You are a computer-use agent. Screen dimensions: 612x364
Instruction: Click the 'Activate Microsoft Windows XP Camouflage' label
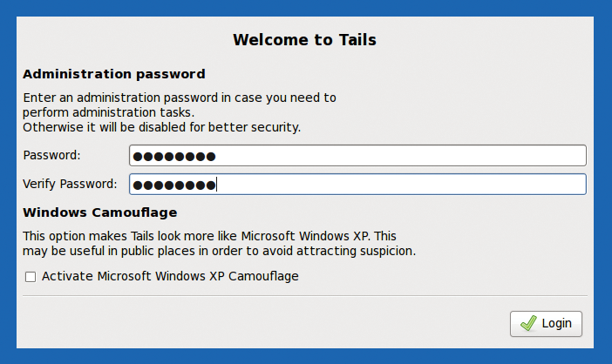tap(170, 276)
